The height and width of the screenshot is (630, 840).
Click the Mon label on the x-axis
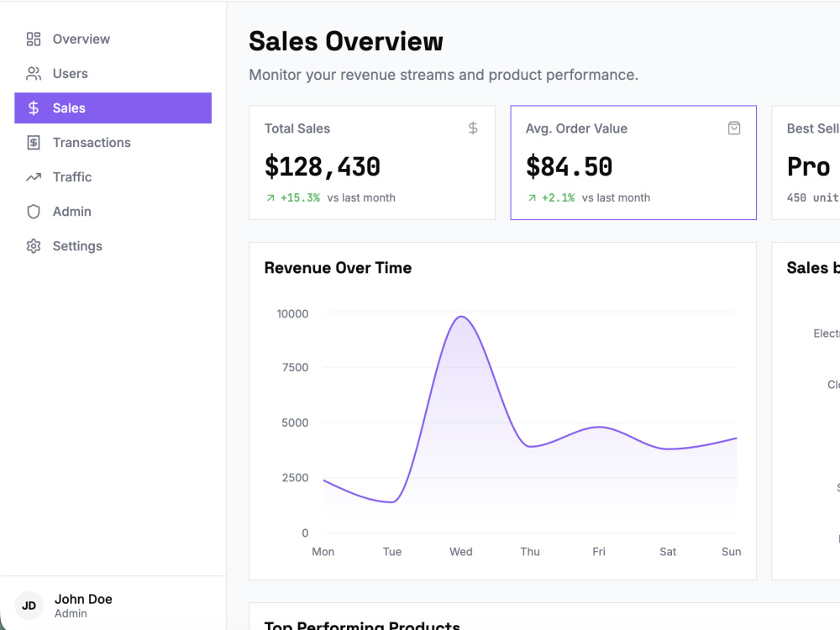323,552
